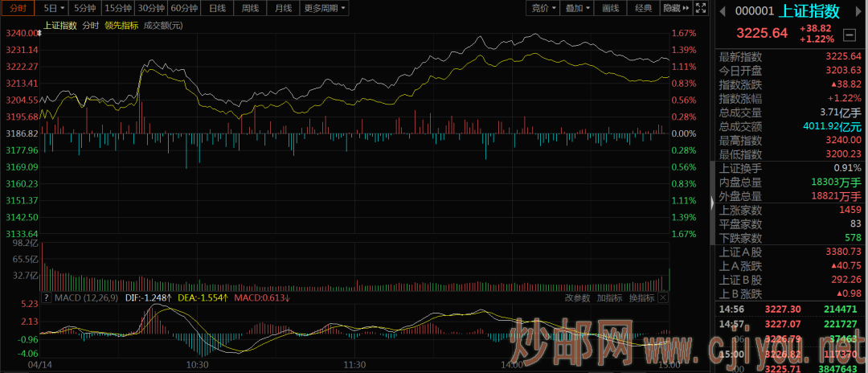Click 加指标 to add an indicator

point(610,297)
